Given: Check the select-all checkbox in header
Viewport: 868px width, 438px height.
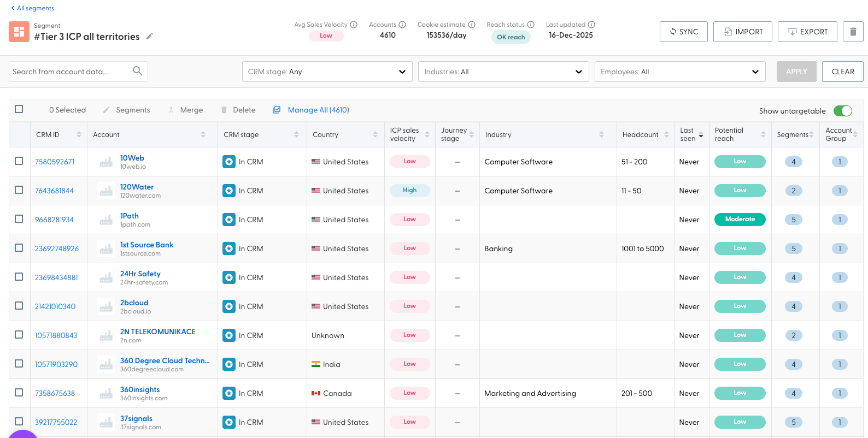Looking at the screenshot, I should coord(19,109).
